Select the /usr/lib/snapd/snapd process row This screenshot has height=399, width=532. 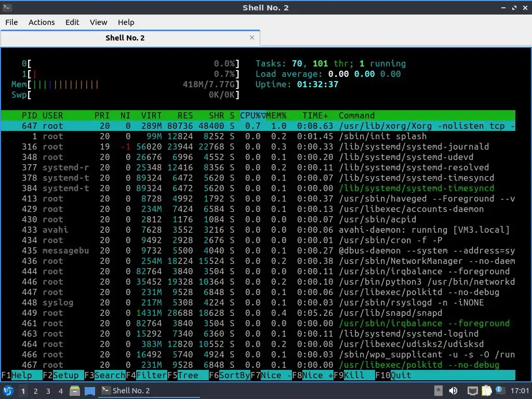(x=258, y=313)
